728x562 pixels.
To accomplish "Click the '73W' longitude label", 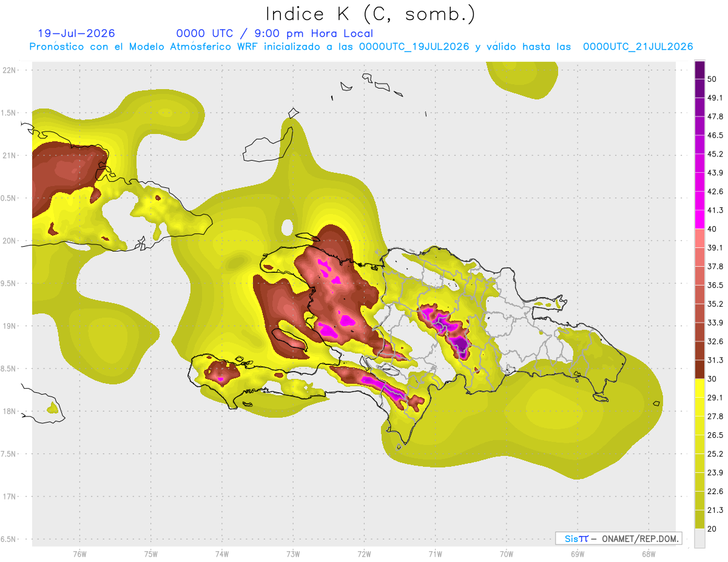I will click(x=293, y=554).
